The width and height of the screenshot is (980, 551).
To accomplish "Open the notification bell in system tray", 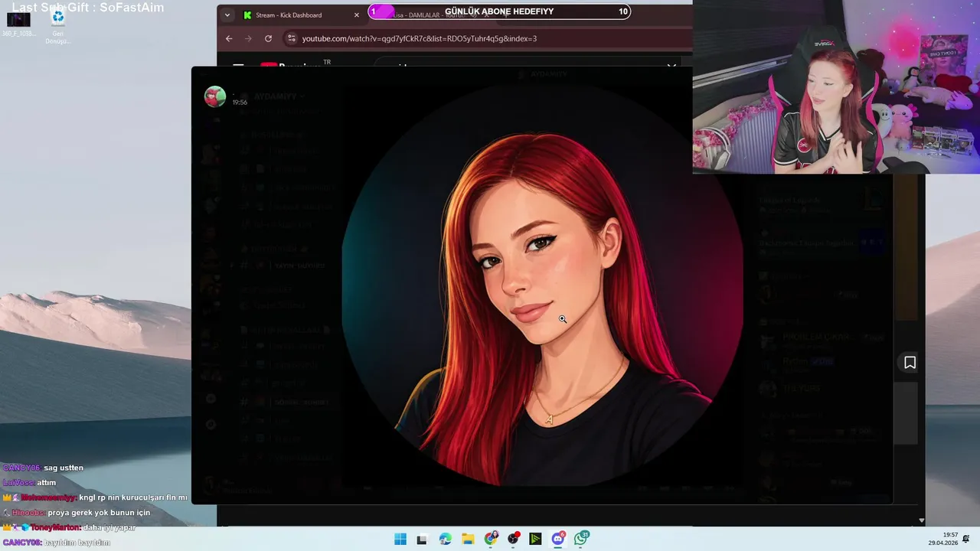I will pos(966,539).
